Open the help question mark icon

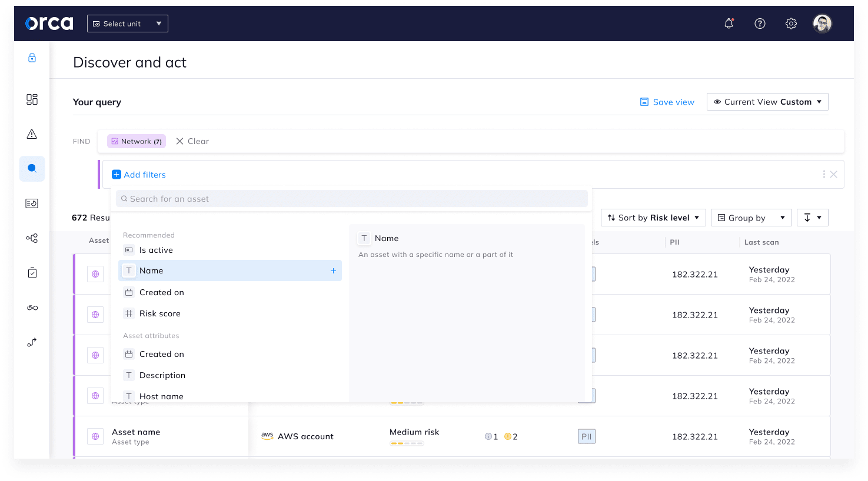(760, 24)
